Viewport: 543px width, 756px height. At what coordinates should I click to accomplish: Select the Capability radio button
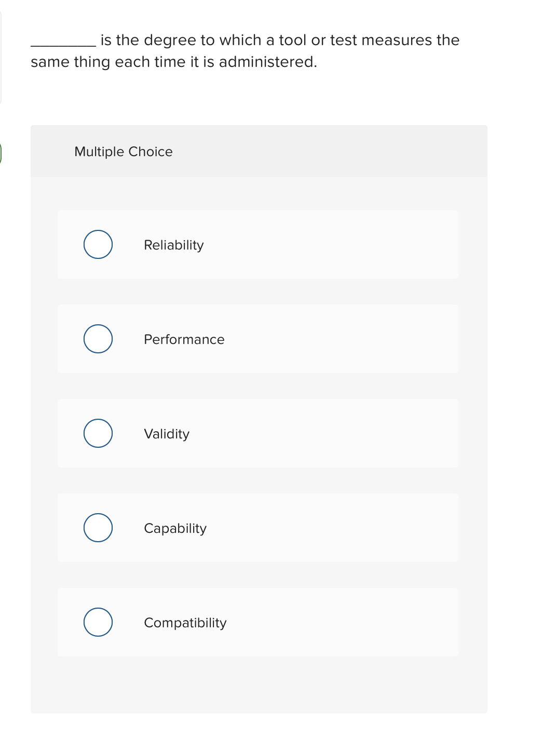[98, 528]
